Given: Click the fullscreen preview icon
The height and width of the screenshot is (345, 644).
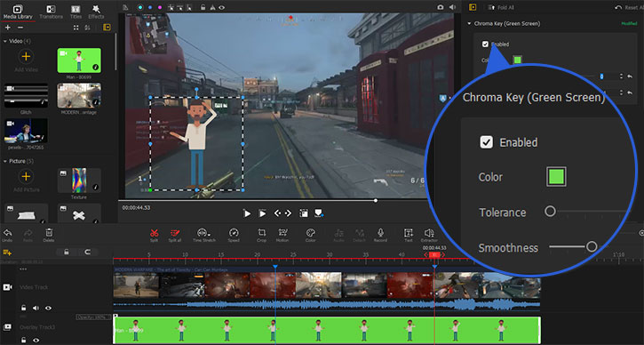Looking at the screenshot, I should tap(304, 213).
